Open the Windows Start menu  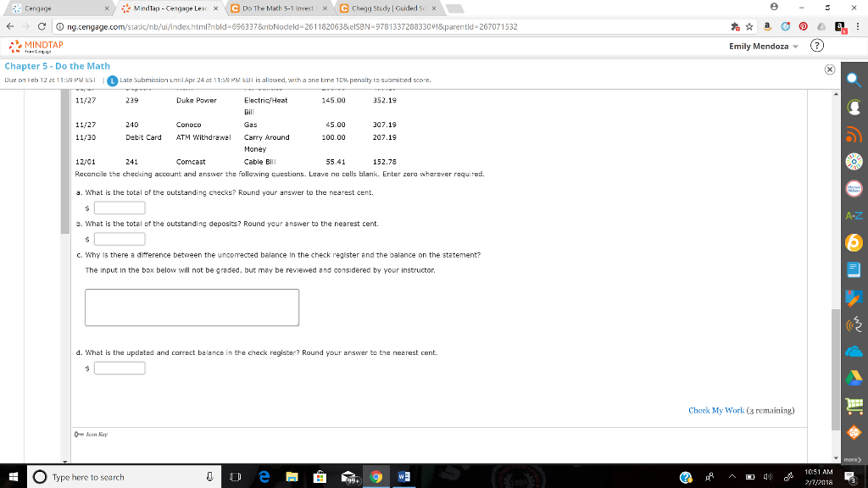click(14, 476)
